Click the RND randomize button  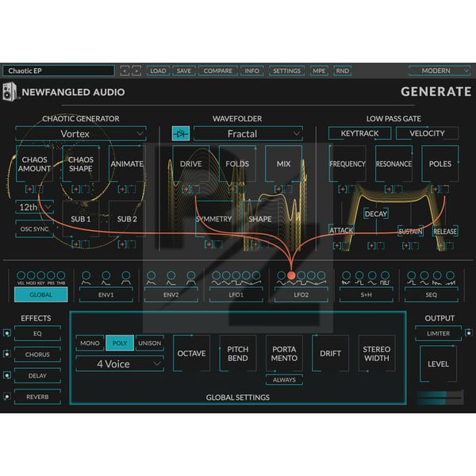(343, 71)
